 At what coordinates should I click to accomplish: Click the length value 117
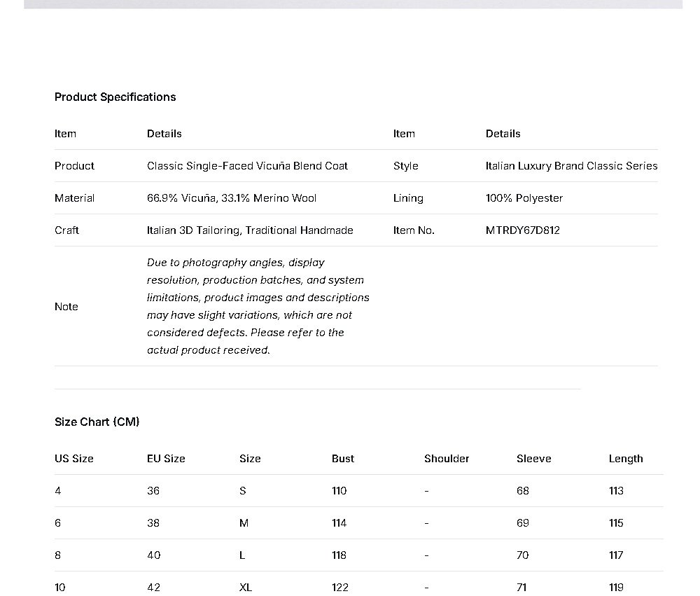coord(615,555)
